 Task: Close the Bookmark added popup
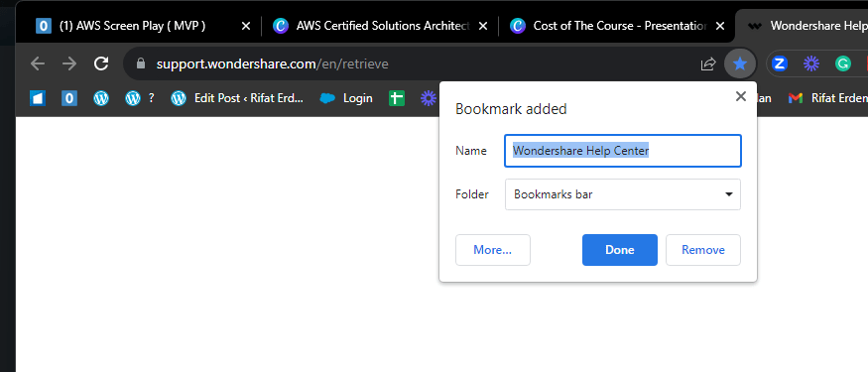click(741, 96)
